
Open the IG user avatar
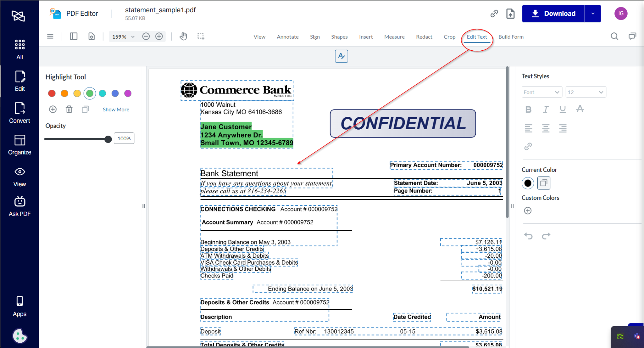pyautogui.click(x=621, y=14)
